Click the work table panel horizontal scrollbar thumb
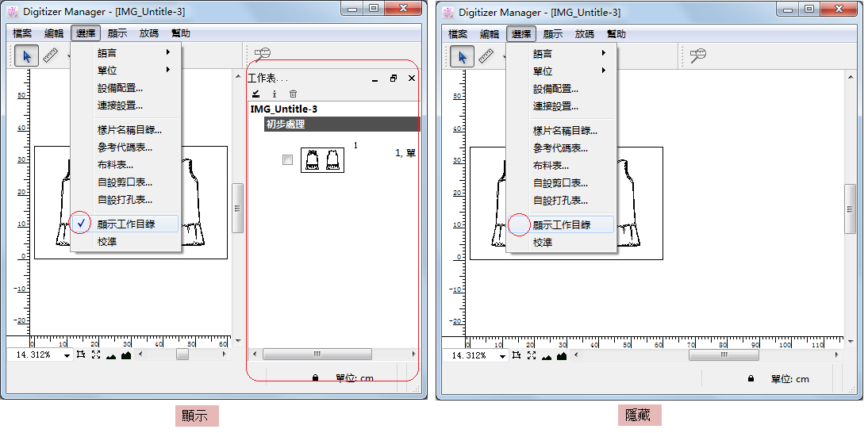This screenshot has height=433, width=868. [317, 354]
